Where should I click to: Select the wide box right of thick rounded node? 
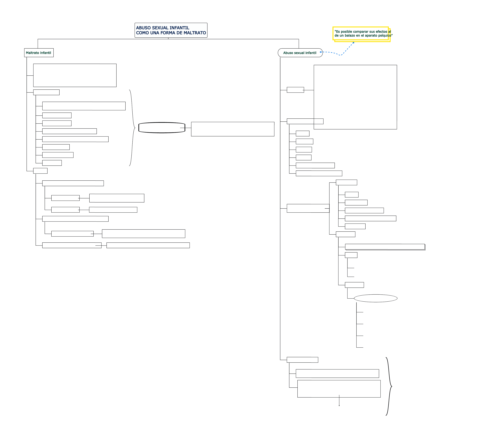point(232,129)
